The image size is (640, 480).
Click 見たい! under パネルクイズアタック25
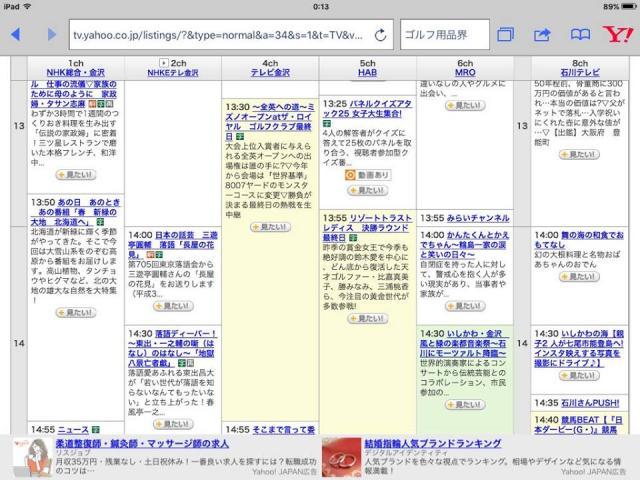(367, 190)
